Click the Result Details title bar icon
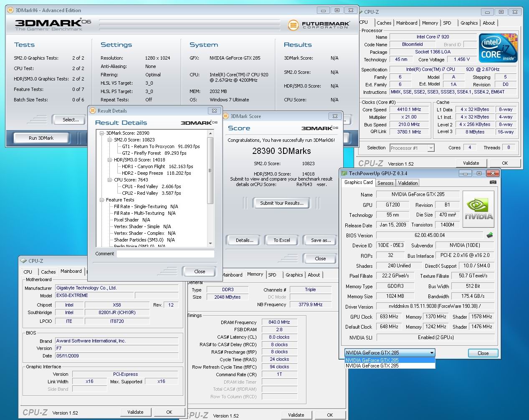This screenshot has width=529, height=420. 93,111
